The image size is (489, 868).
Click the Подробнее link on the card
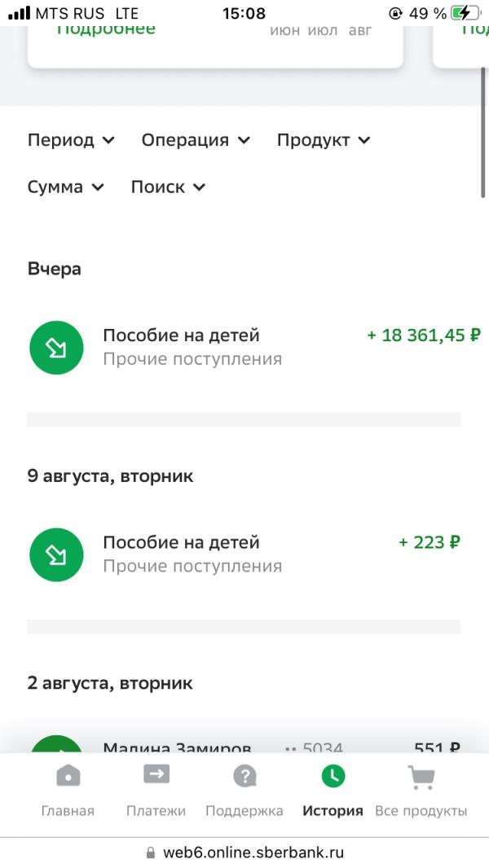pos(106,31)
